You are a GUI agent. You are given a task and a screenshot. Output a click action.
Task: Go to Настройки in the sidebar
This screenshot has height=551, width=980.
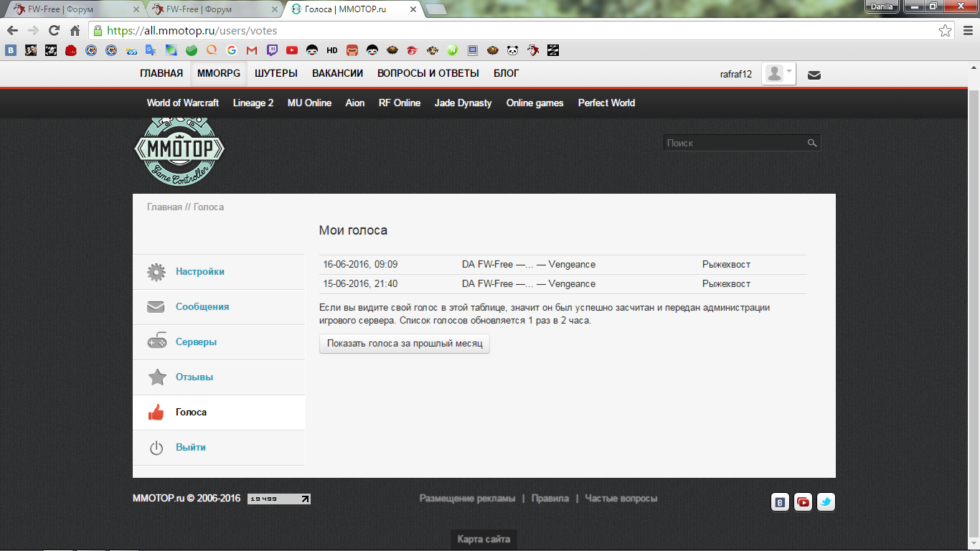pyautogui.click(x=200, y=272)
